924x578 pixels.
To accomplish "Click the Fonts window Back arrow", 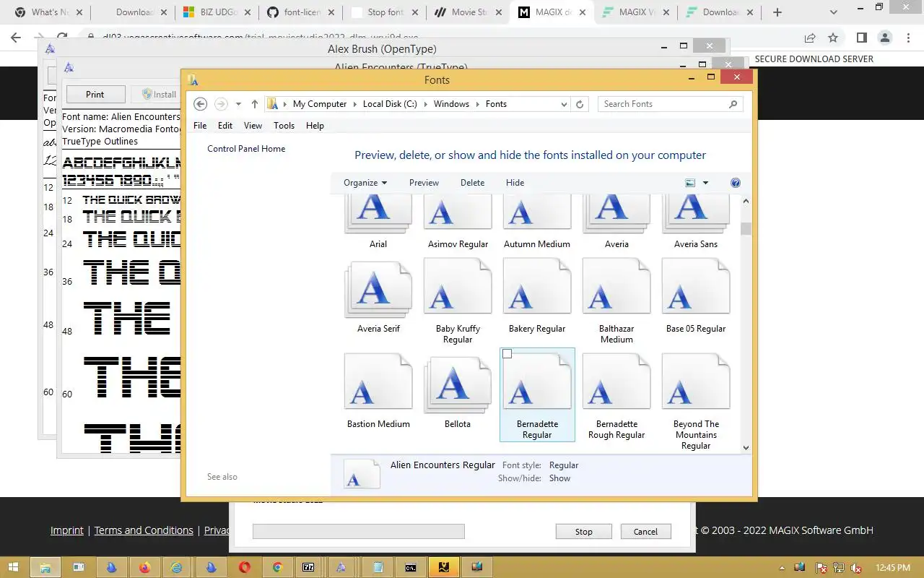I will pyautogui.click(x=201, y=104).
